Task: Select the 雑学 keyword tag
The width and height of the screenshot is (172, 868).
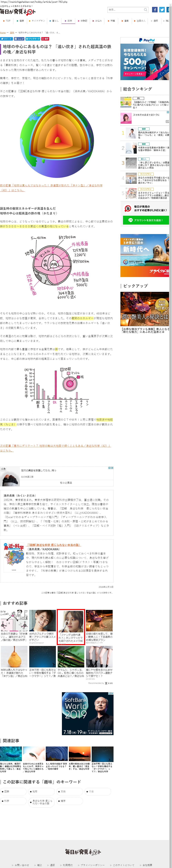Action: (70, 801)
